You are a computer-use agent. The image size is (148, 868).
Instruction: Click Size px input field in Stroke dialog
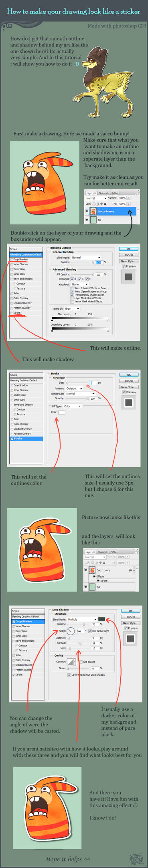(x=93, y=383)
